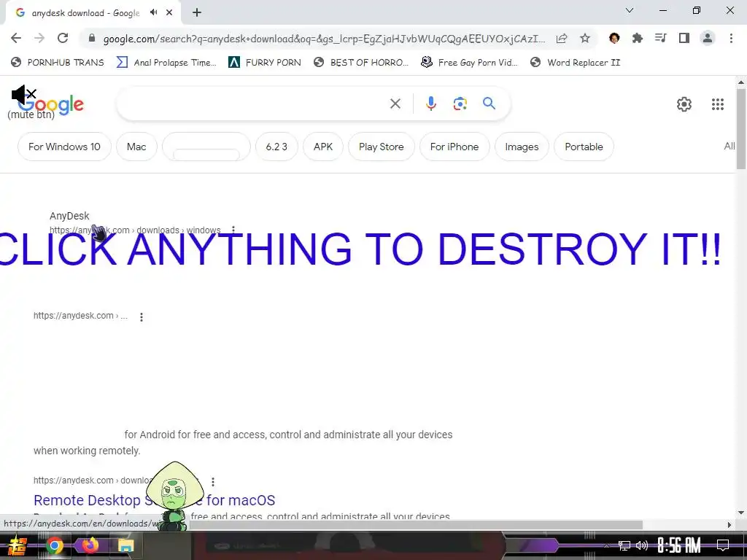Submit search with the magnifier icon
Image resolution: width=747 pixels, height=560 pixels.
point(489,104)
